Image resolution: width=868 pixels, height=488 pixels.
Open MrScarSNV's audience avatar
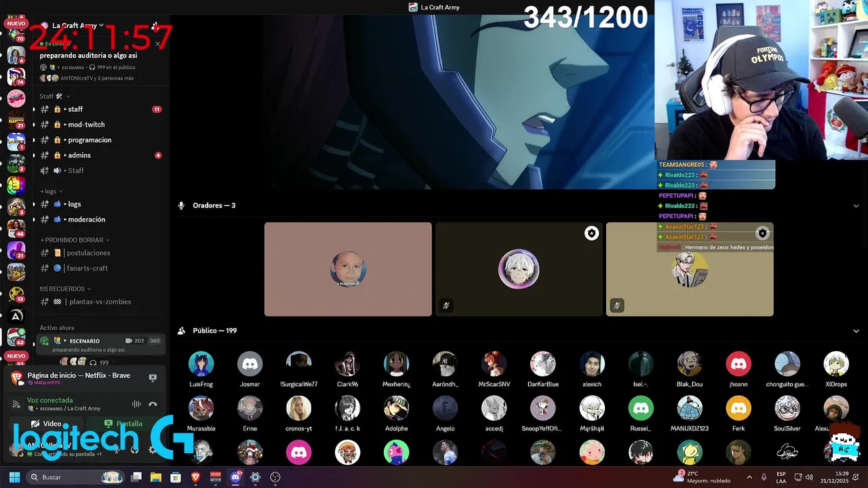(x=494, y=364)
